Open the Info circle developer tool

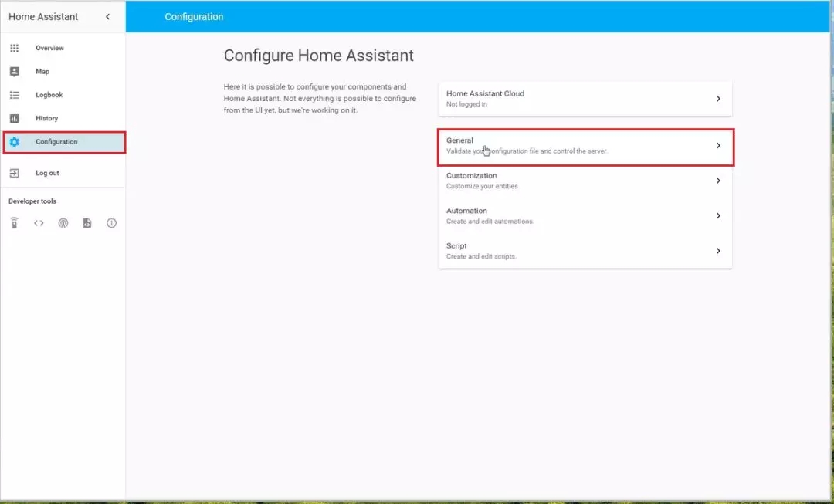[111, 223]
